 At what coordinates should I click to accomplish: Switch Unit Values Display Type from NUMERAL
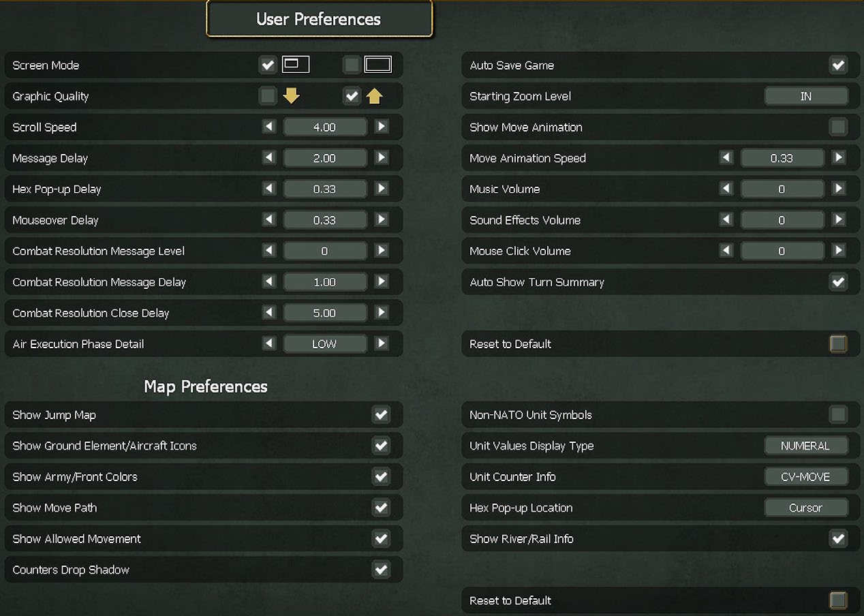tap(806, 446)
